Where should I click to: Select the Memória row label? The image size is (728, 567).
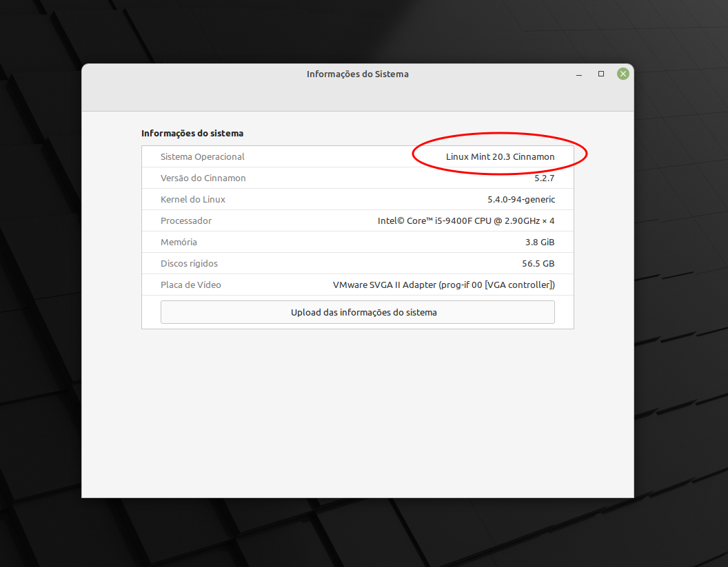(179, 242)
